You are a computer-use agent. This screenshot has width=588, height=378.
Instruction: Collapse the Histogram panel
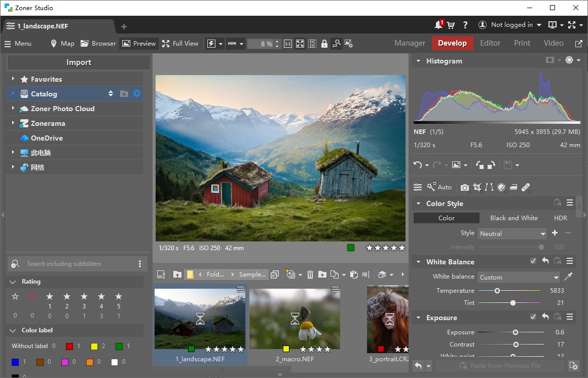pos(418,61)
